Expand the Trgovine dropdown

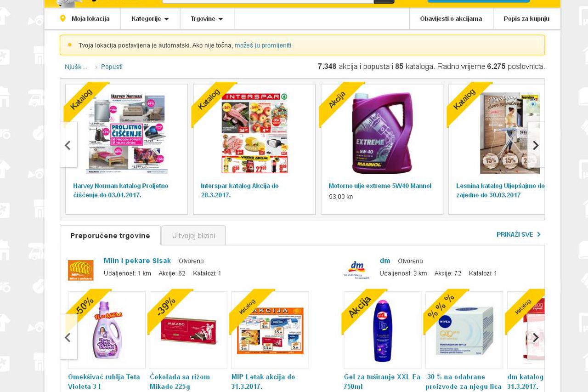click(x=207, y=19)
